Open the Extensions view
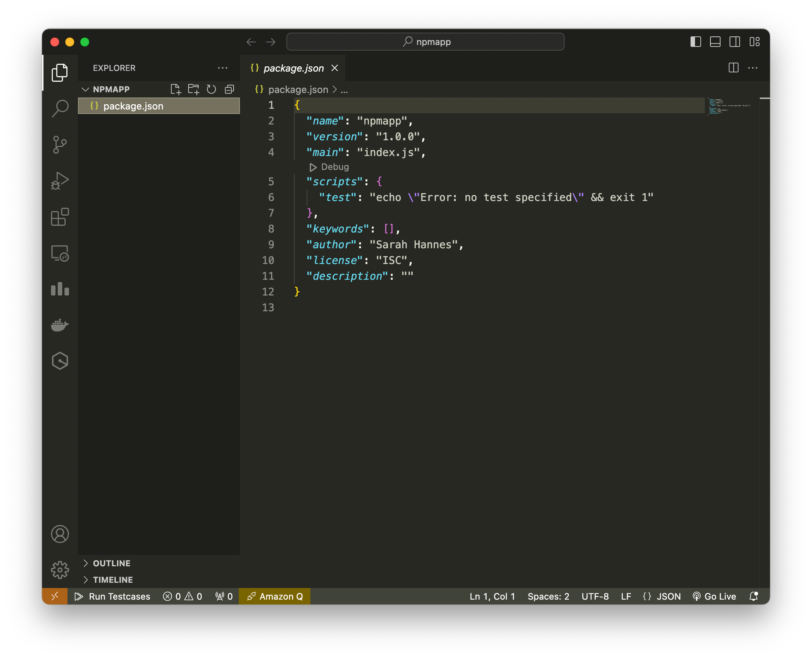 [x=60, y=217]
